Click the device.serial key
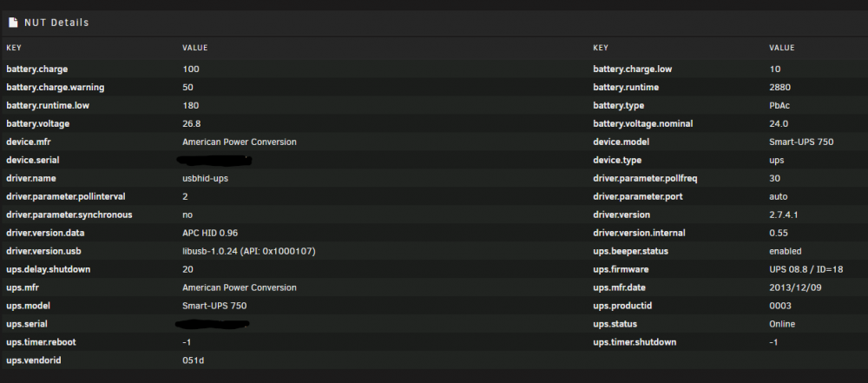 33,160
